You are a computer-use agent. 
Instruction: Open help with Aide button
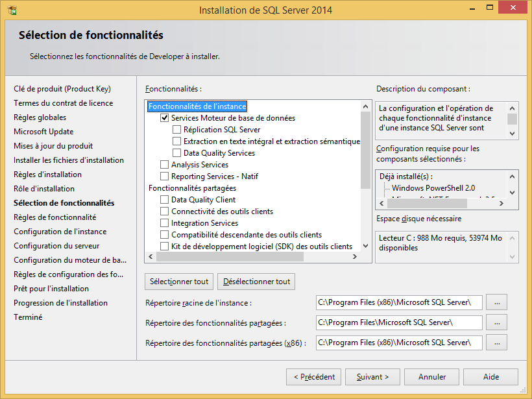[x=490, y=377]
